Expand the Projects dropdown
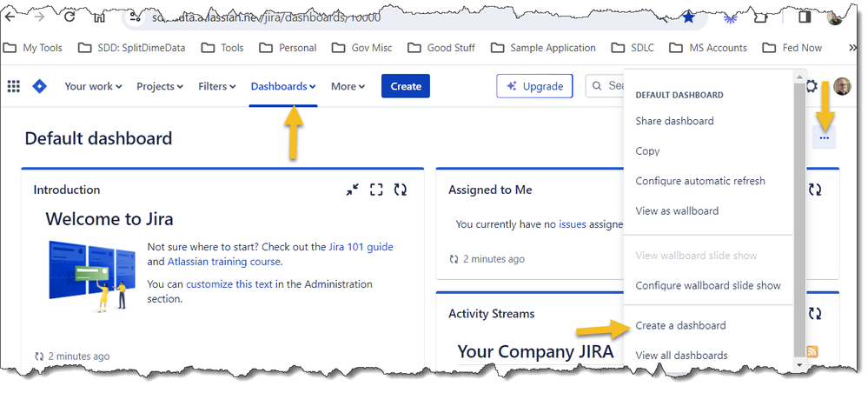The height and width of the screenshot is (393, 868). (159, 86)
